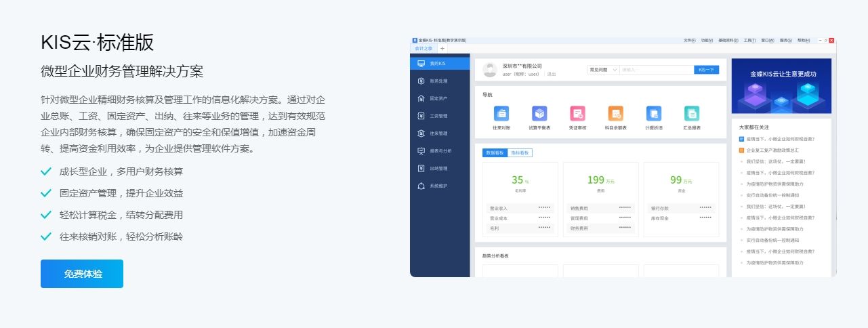Screen dimensions: 868x328
Task: Click the 报表与分析 sidebar icon
Action: 421,150
